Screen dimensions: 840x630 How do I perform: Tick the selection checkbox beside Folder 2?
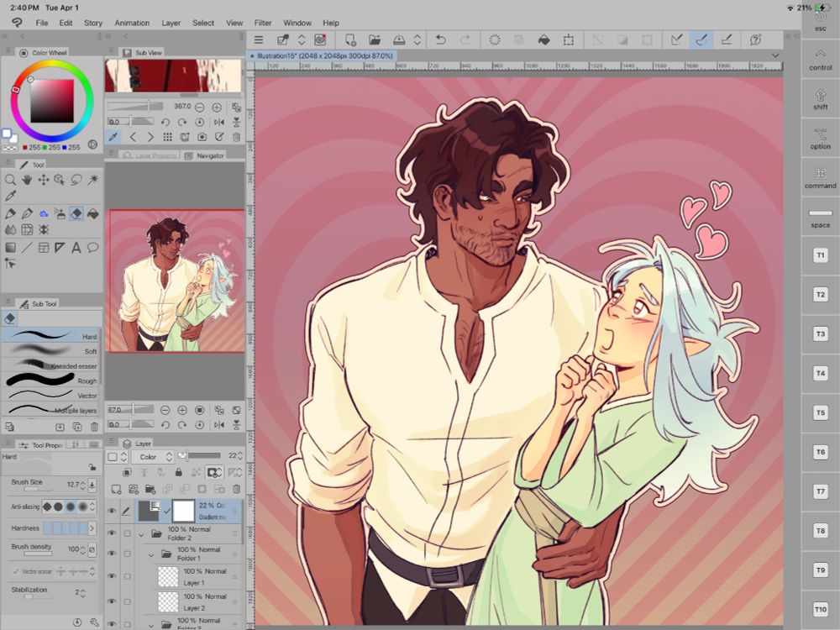(x=127, y=533)
